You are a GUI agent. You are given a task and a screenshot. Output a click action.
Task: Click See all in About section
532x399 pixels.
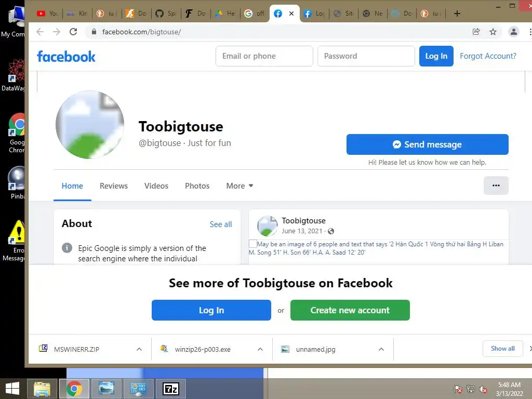(220, 224)
